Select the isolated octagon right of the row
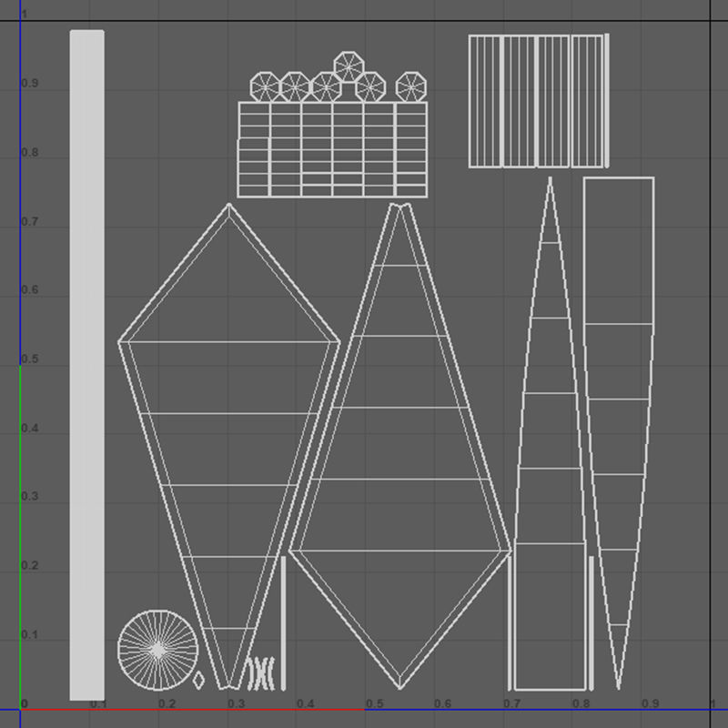The image size is (728, 728). 411,86
